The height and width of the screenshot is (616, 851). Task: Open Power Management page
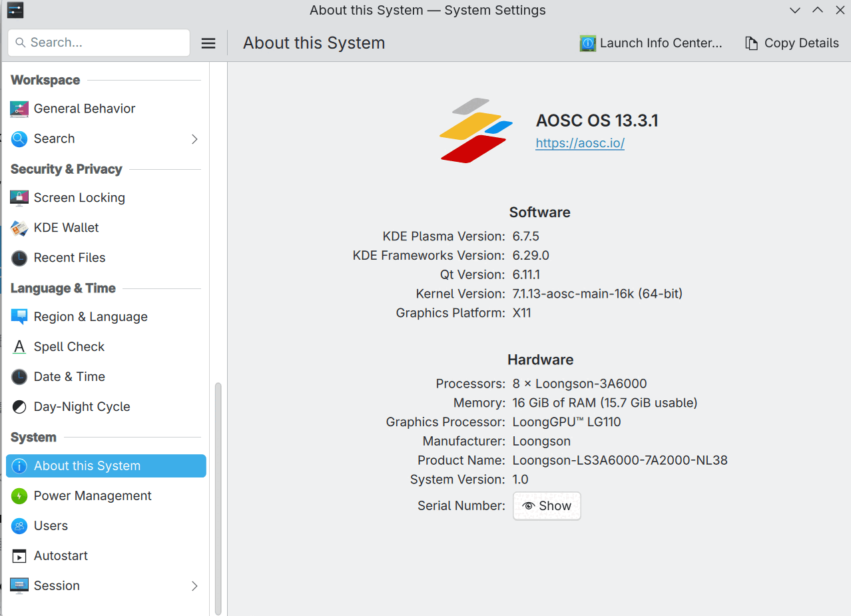[106, 496]
